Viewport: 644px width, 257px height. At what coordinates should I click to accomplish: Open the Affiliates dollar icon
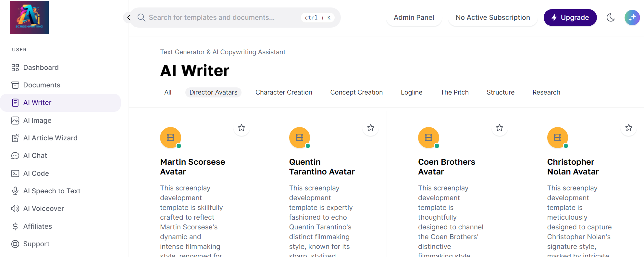coord(15,226)
